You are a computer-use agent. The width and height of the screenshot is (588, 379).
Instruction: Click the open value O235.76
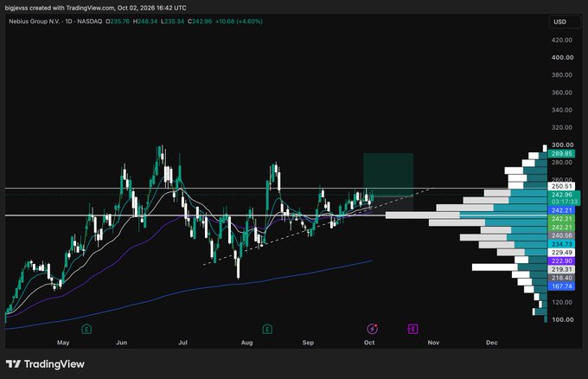(x=118, y=22)
